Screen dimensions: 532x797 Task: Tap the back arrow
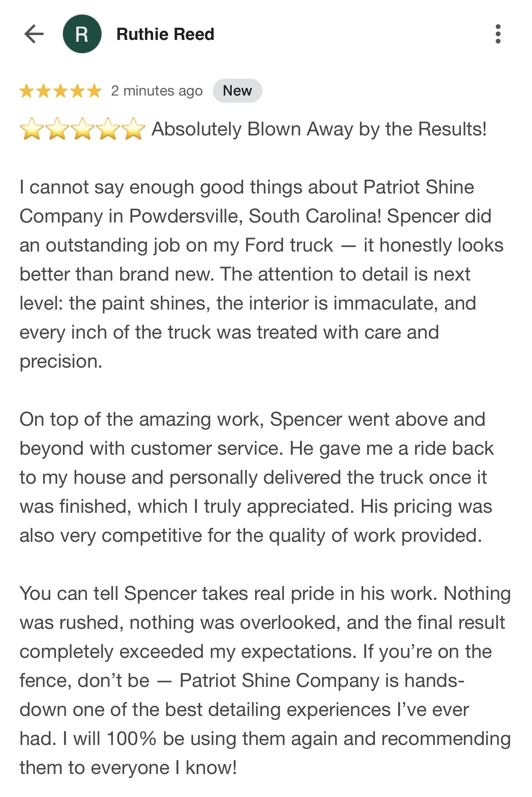coord(34,34)
